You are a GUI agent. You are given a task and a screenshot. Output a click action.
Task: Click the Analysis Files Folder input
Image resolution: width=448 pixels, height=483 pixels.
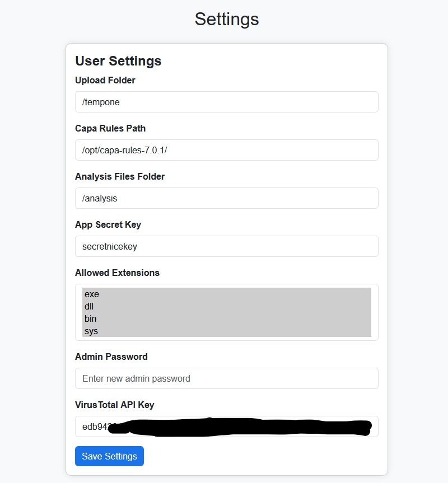[226, 198]
